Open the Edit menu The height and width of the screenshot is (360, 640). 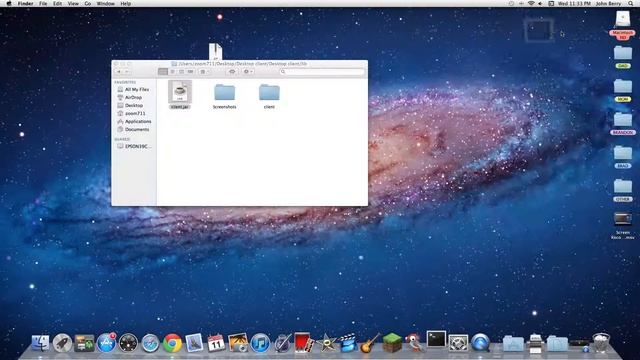pos(58,3)
